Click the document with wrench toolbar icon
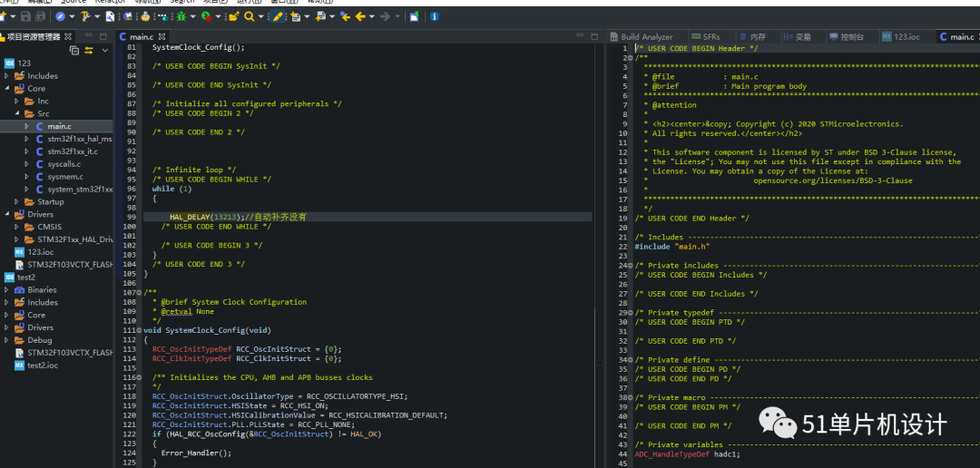 click(110, 17)
